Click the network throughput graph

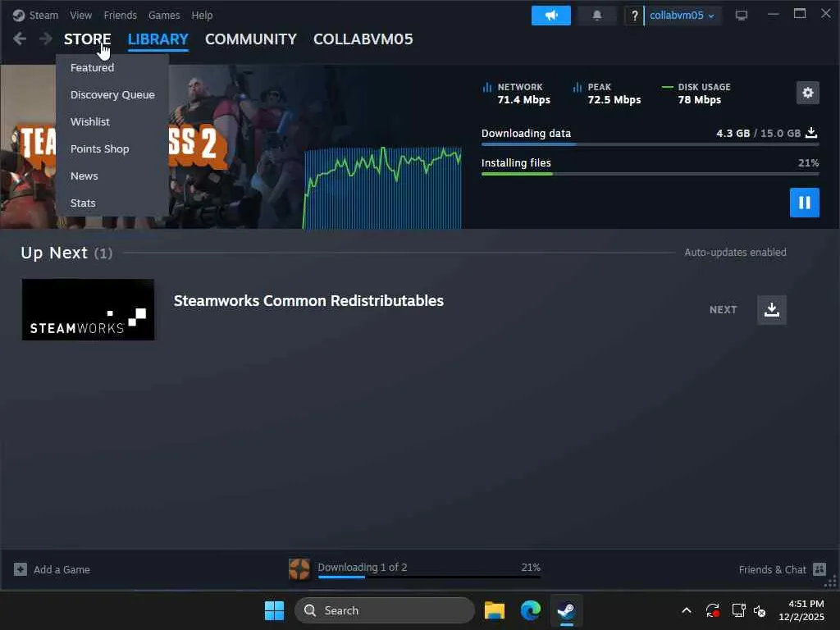pos(382,188)
